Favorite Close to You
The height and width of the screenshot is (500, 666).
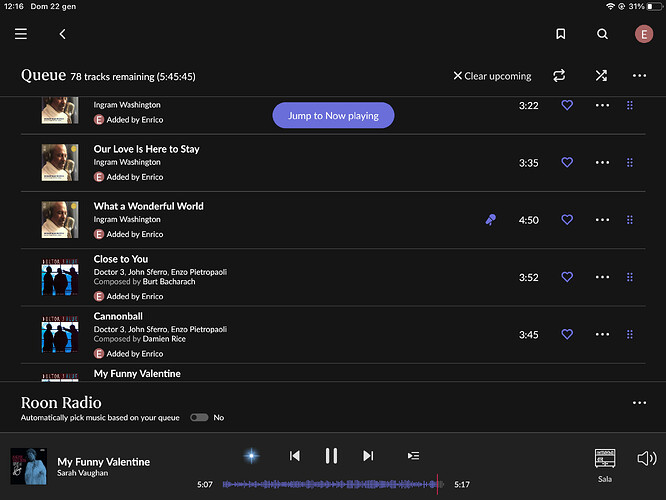point(567,277)
